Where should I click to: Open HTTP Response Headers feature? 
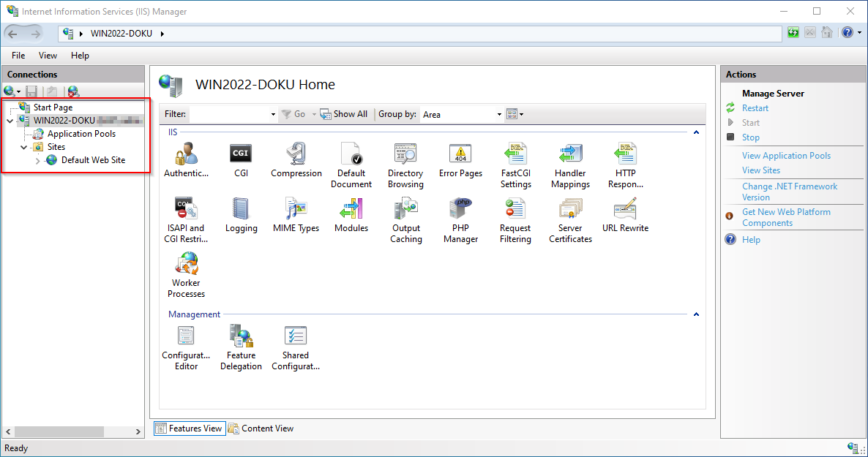(x=626, y=165)
